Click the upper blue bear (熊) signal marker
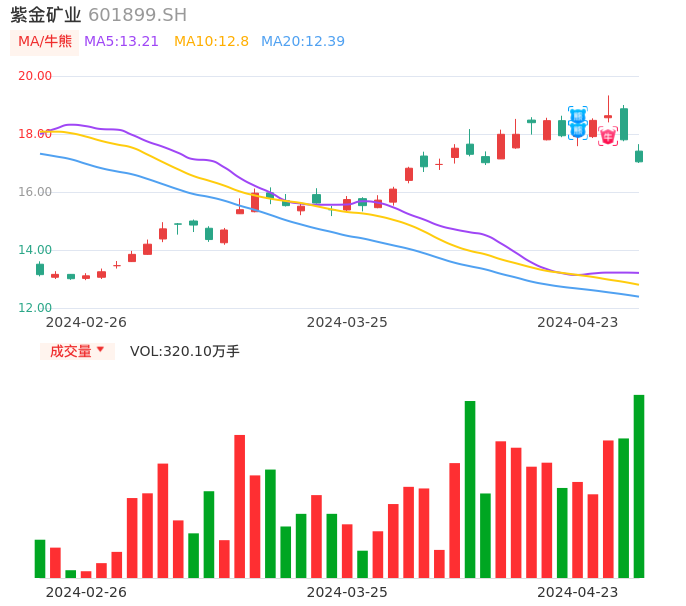Image resolution: width=686 pixels, height=606 pixels. pyautogui.click(x=578, y=116)
